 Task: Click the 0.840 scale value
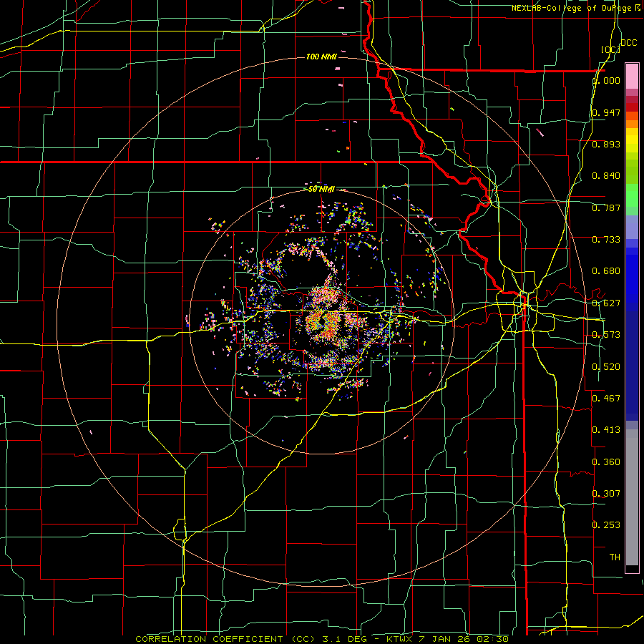pos(606,176)
